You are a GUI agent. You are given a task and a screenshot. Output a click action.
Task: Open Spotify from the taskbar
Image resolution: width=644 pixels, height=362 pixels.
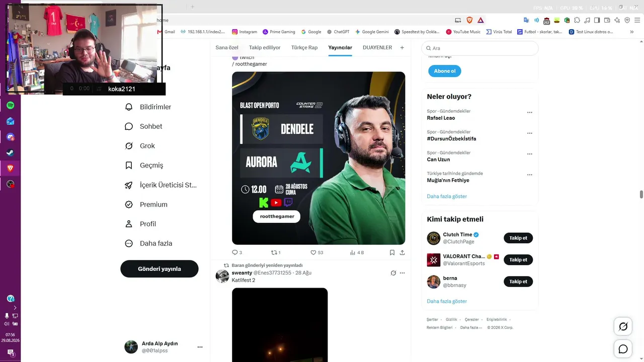[10, 106]
